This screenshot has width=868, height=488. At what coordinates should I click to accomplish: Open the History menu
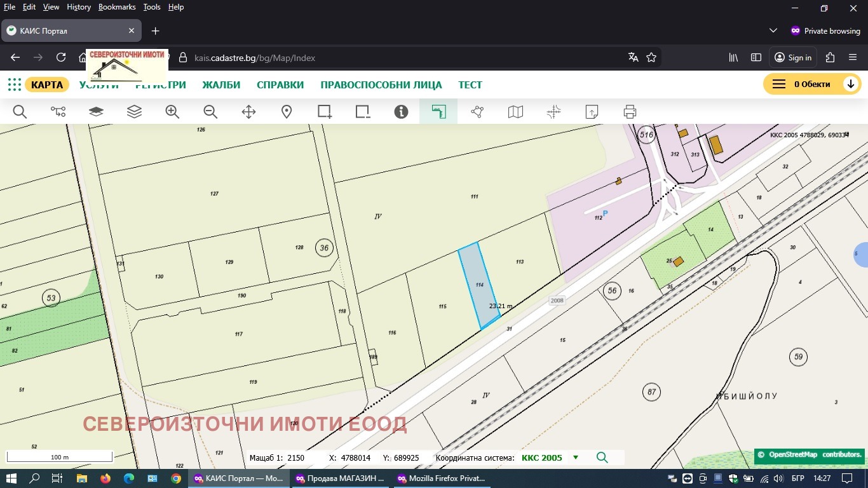[78, 7]
